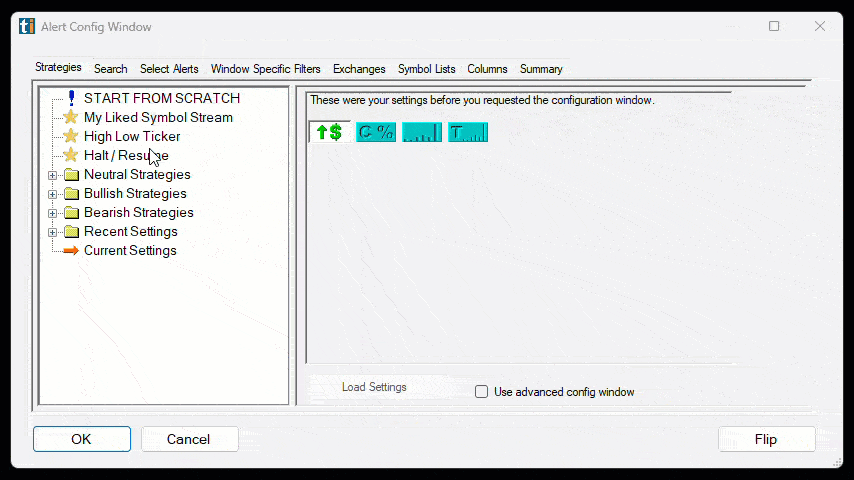Click the Recent Settings folder icon
Image resolution: width=854 pixels, height=480 pixels.
[71, 232]
